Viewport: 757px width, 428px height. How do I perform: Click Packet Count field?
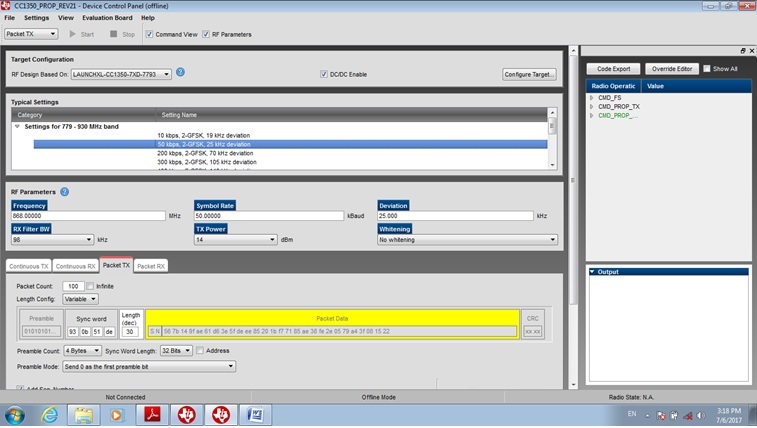(x=73, y=286)
